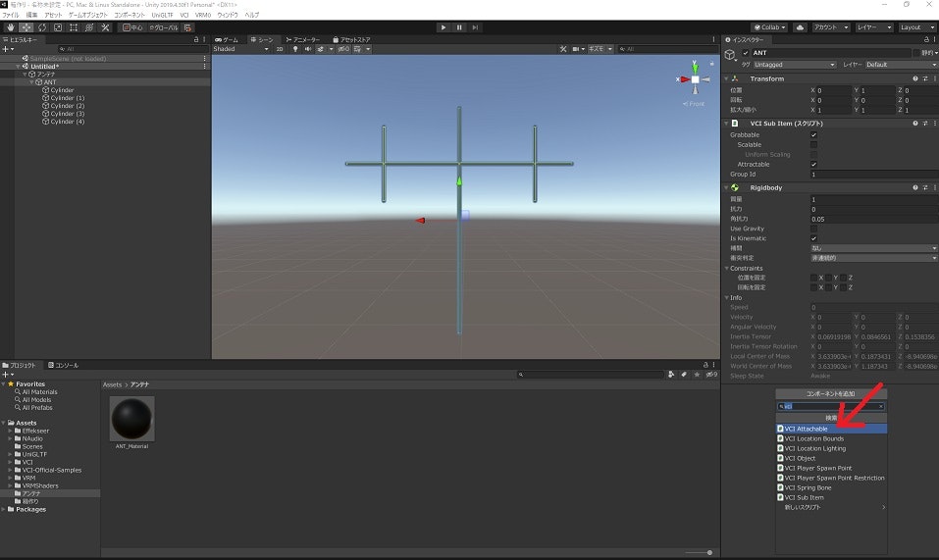
Task: Select VCI Spring Bone component
Action: click(x=831, y=488)
